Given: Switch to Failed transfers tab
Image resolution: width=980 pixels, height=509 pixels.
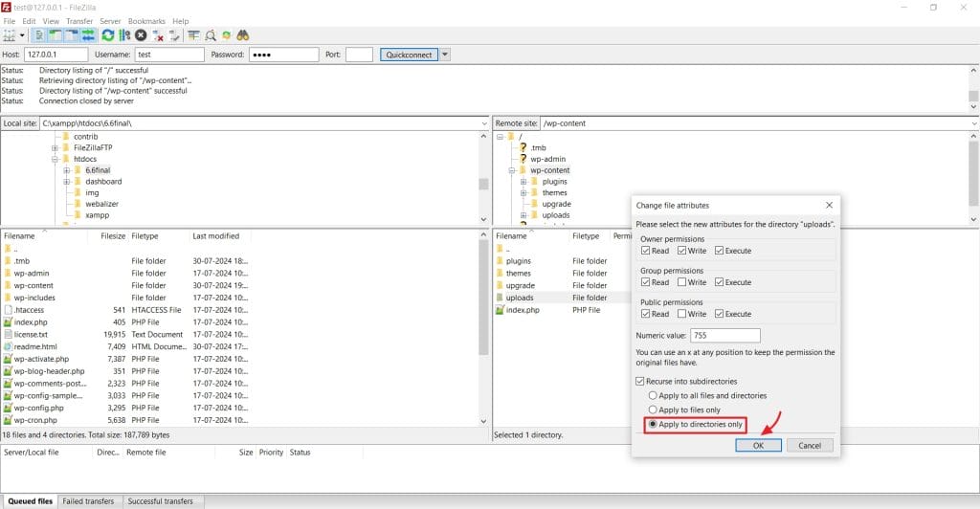Looking at the screenshot, I should click(88, 501).
